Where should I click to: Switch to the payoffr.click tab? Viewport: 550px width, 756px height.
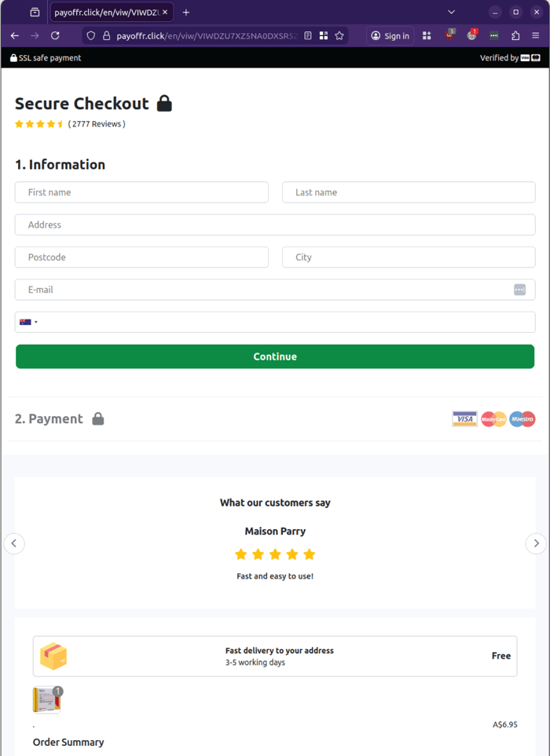[106, 13]
